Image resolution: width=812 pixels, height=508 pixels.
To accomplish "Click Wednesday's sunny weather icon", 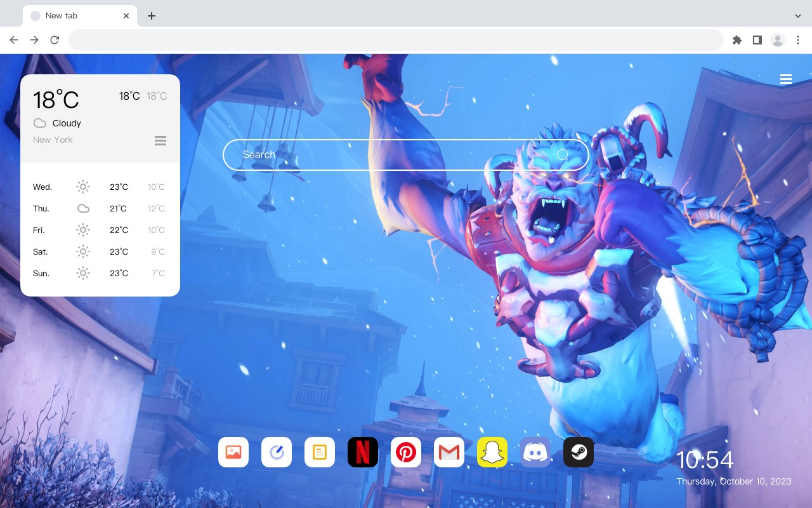I will pos(83,187).
